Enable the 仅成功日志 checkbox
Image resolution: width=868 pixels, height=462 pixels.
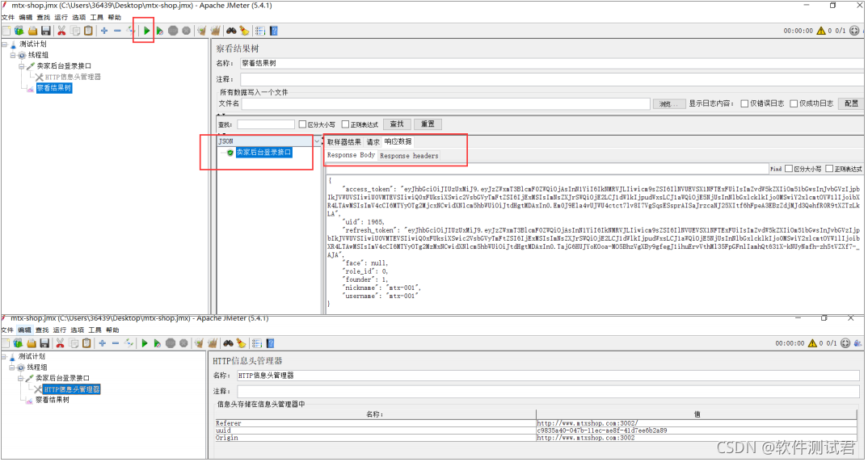[x=794, y=103]
